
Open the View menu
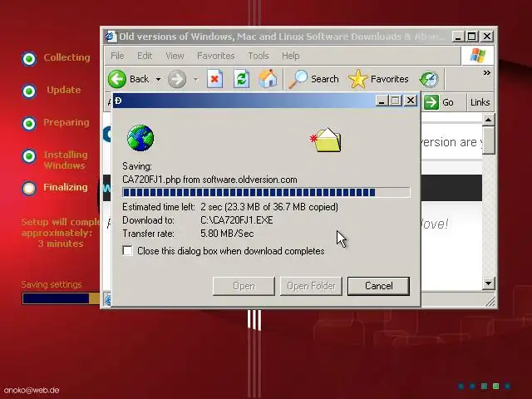[175, 56]
